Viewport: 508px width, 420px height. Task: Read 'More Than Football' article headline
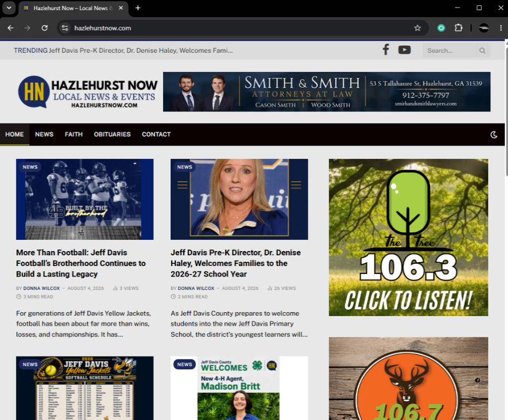(x=81, y=263)
